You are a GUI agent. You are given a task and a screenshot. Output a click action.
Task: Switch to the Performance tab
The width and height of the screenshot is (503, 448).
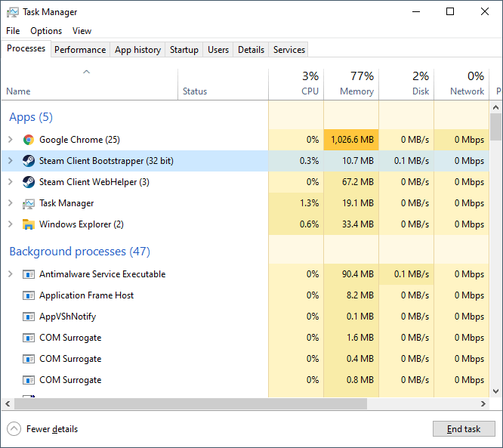pos(80,50)
